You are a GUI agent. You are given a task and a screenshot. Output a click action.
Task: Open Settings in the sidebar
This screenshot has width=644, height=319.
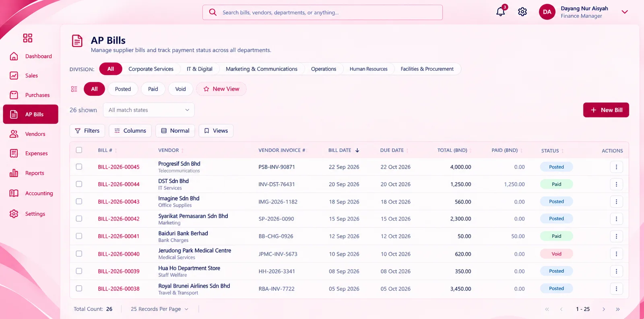point(31,214)
